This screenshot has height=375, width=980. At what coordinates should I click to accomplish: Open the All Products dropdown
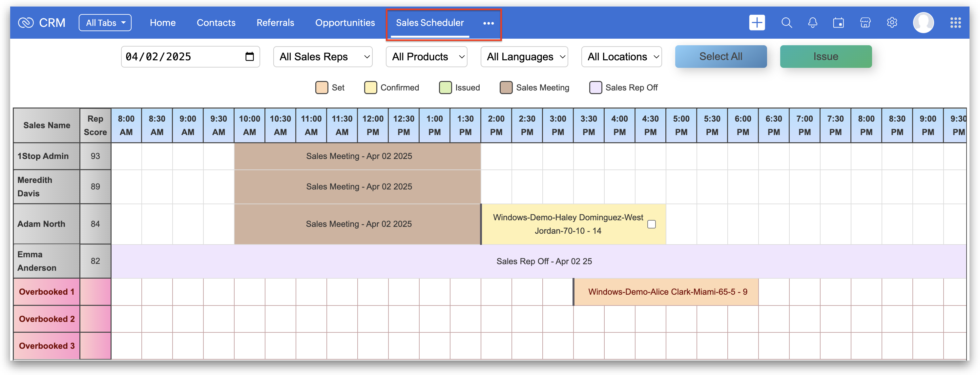tap(426, 57)
